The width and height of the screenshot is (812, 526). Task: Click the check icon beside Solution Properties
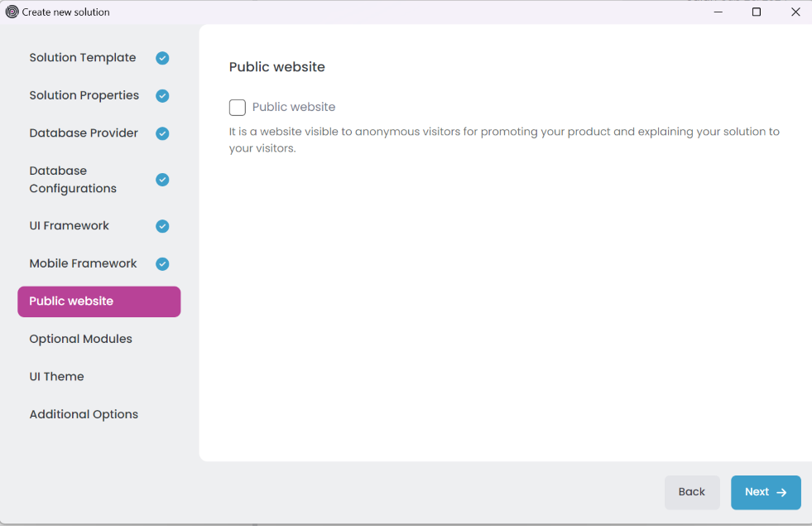click(162, 96)
